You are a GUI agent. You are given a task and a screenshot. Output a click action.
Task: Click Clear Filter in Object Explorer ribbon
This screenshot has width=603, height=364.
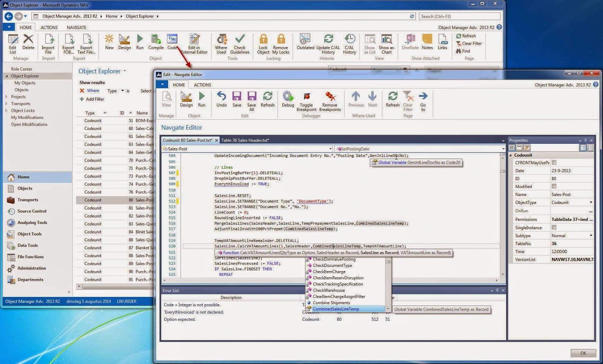[x=469, y=44]
